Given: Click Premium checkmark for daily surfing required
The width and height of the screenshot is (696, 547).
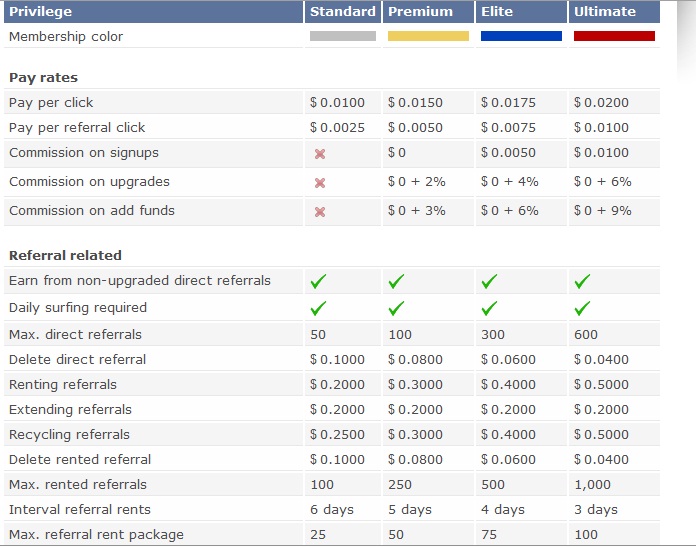Looking at the screenshot, I should click(396, 308).
